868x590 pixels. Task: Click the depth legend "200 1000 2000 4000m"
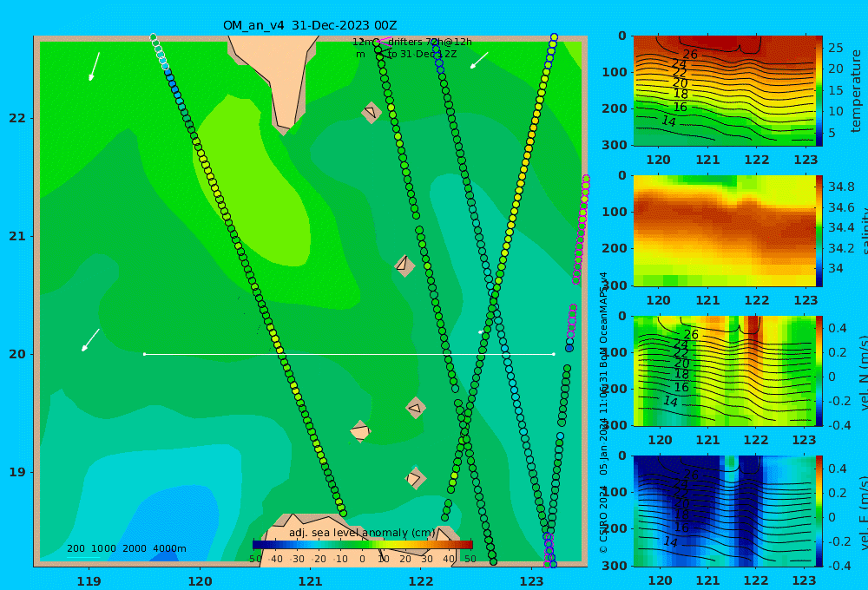click(x=126, y=548)
